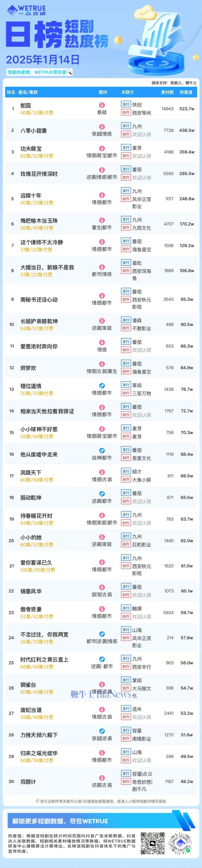
Task: Click the 题材 column header
Action: point(103,92)
